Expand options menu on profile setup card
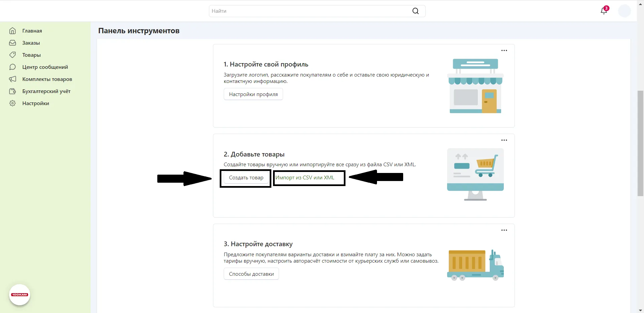Screen dimensions: 644x313 coord(504,50)
